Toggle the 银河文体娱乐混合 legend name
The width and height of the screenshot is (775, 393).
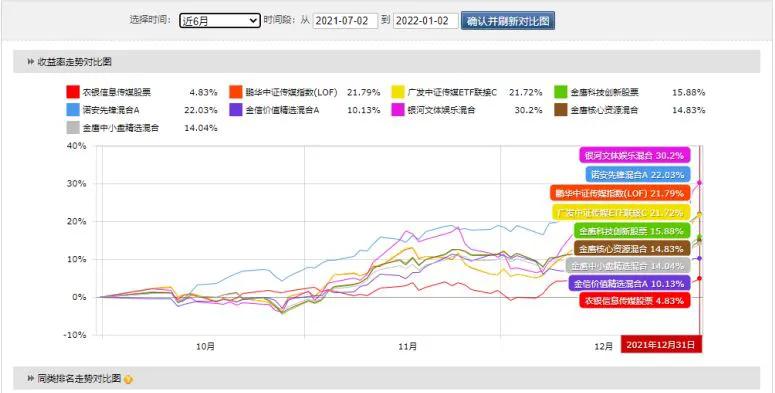click(x=441, y=110)
